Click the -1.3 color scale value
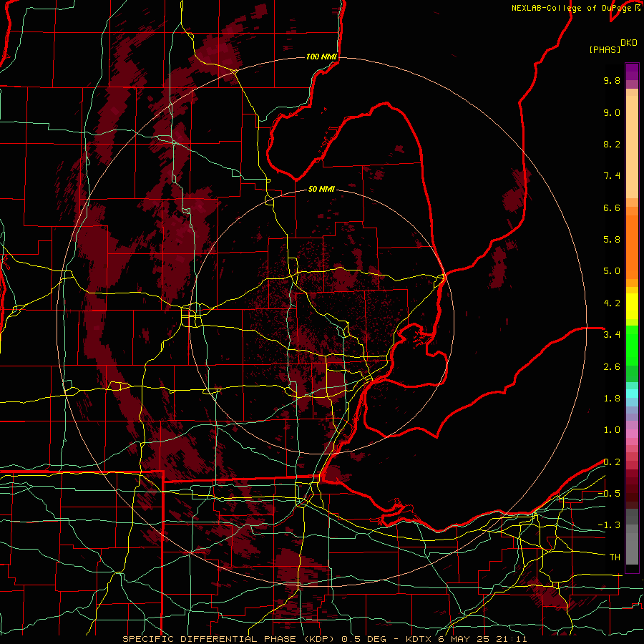This screenshot has height=644, width=644. pos(609,525)
